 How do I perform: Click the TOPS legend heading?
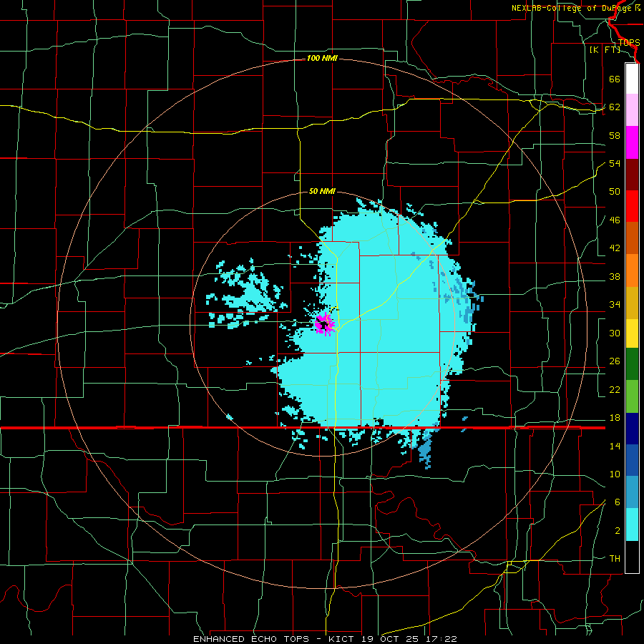click(x=629, y=43)
